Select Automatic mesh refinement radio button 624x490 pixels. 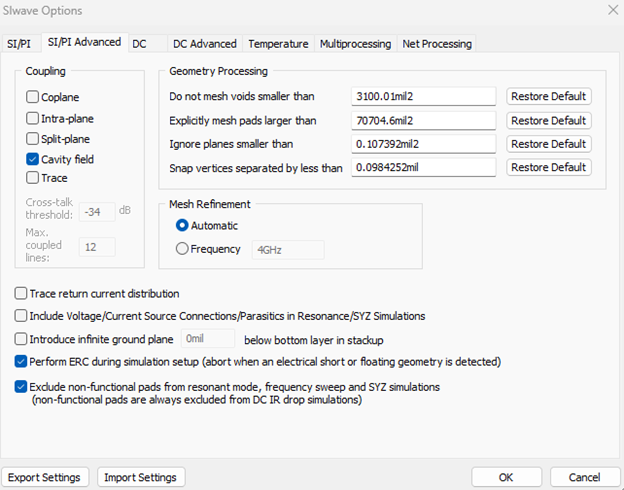pyautogui.click(x=182, y=226)
